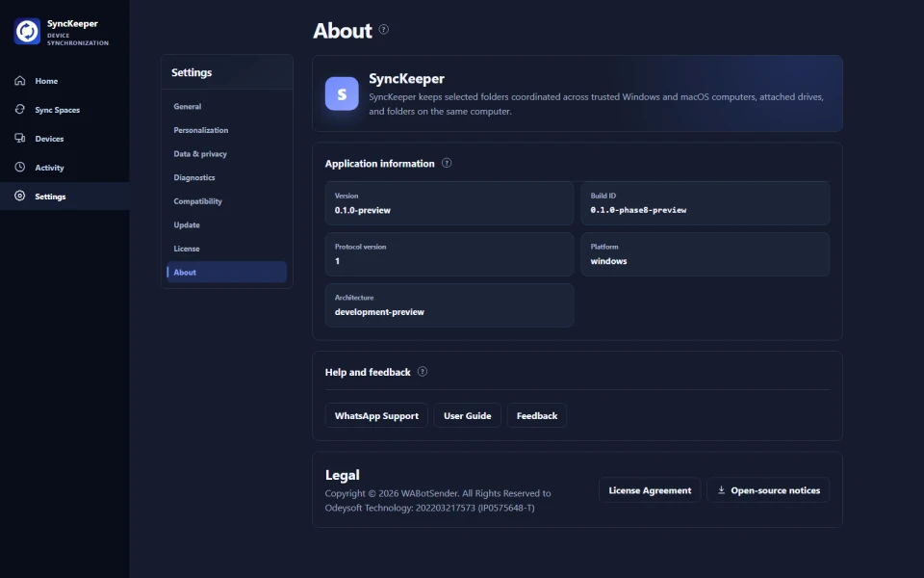Click Protocol version value 1
The height and width of the screenshot is (578, 924).
[337, 261]
